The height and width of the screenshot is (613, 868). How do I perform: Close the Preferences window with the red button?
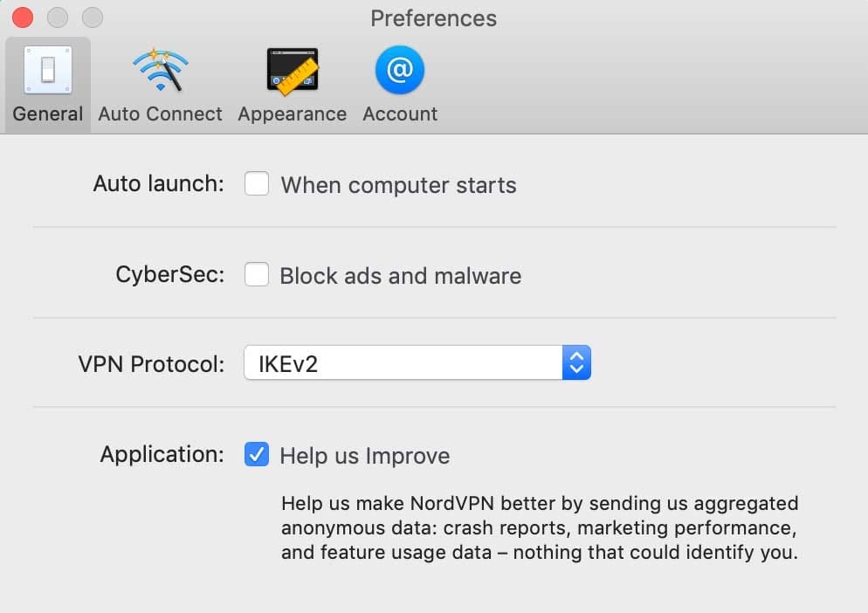(23, 17)
